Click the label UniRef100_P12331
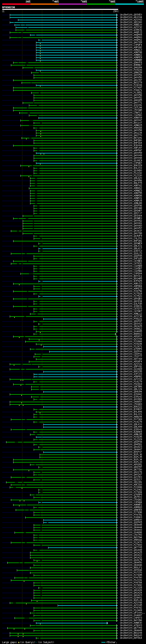Screen dimensions: 146x644 131,580
